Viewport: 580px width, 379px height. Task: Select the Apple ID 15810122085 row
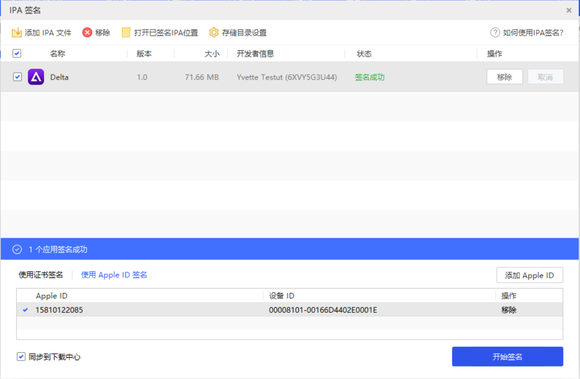click(290, 310)
